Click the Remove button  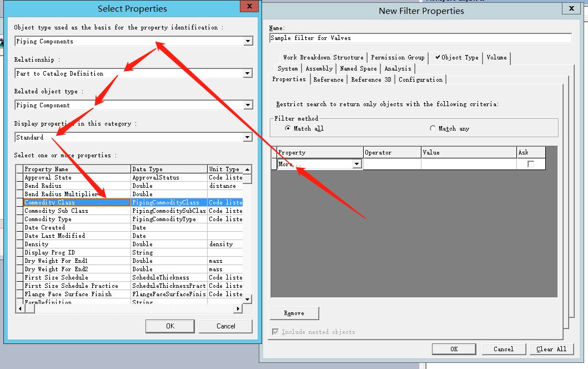tap(294, 313)
